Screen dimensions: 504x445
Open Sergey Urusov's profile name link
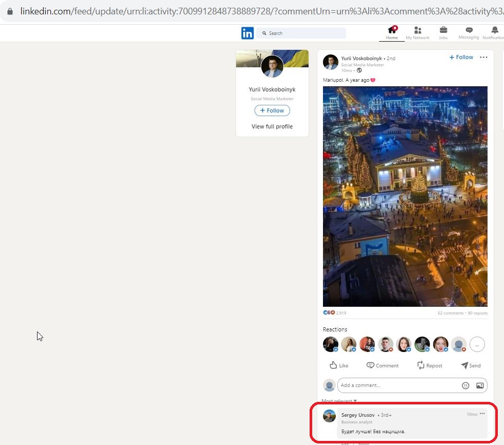[358, 415]
